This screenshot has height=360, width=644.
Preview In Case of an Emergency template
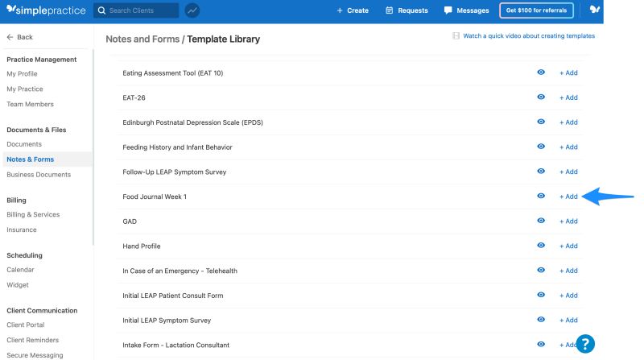coord(541,270)
